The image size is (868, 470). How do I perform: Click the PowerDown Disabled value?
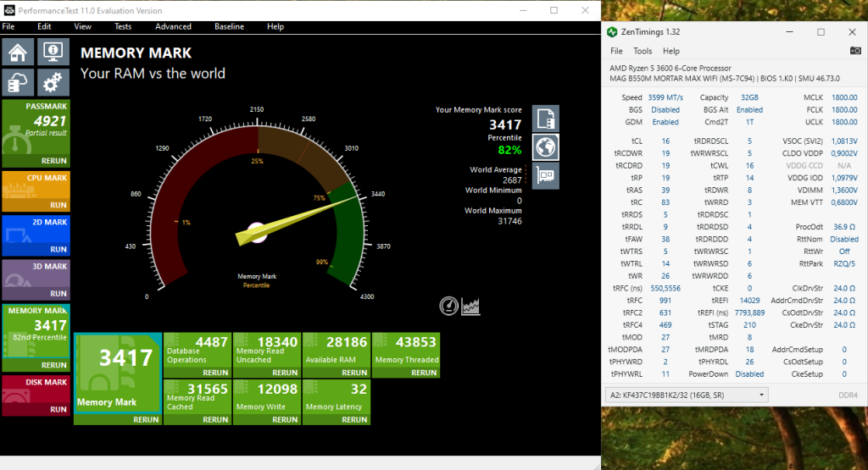click(749, 374)
